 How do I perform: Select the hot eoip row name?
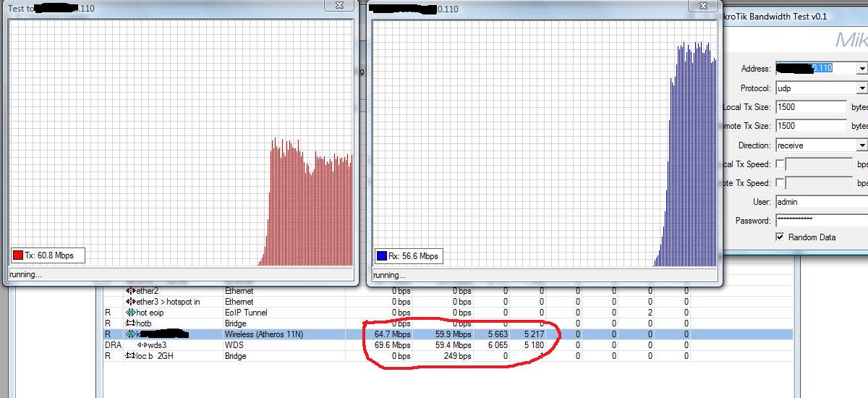(151, 313)
